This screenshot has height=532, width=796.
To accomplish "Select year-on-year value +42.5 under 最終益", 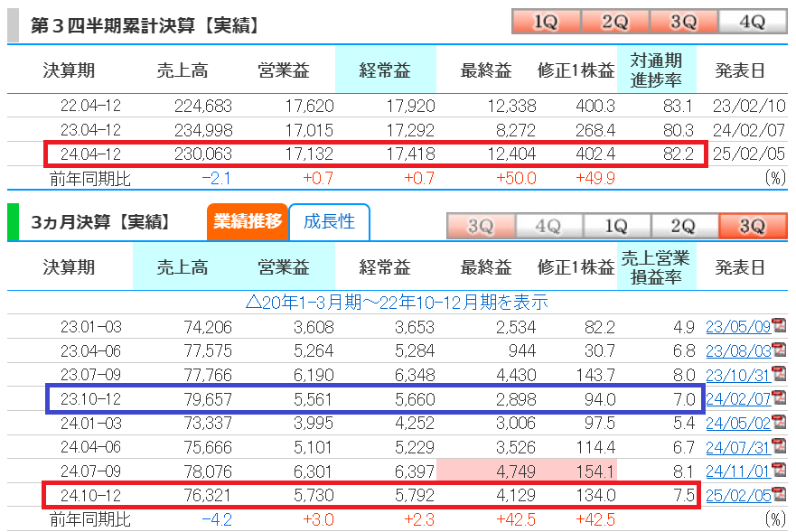I will pyautogui.click(x=516, y=519).
